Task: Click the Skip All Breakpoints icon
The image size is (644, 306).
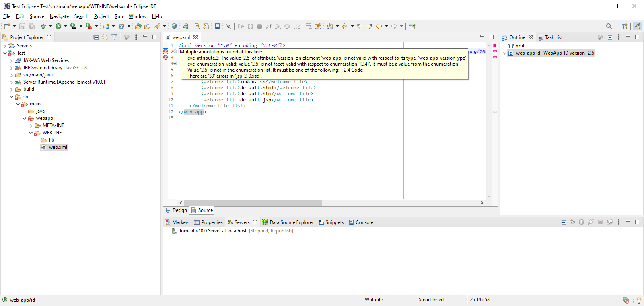Action: click(x=228, y=26)
